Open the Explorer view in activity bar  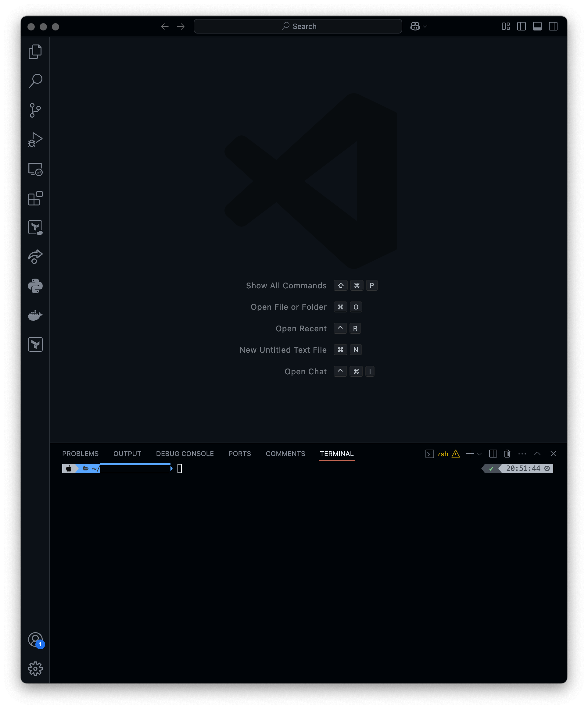pyautogui.click(x=35, y=52)
